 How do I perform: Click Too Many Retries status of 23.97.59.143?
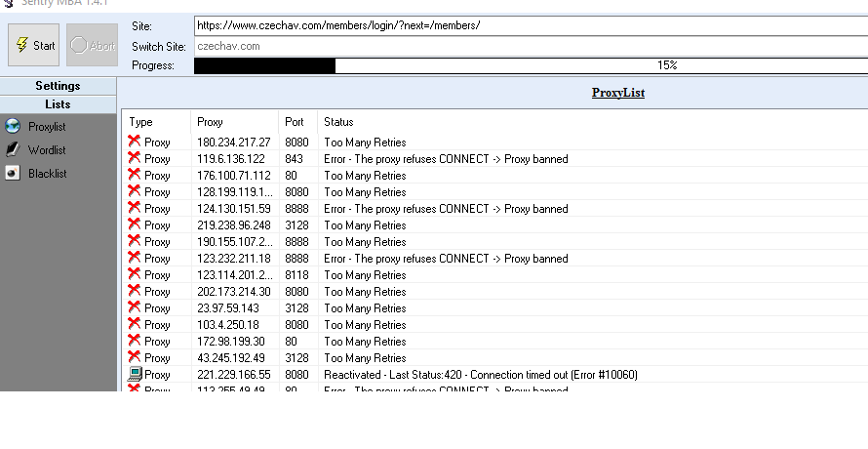(365, 308)
